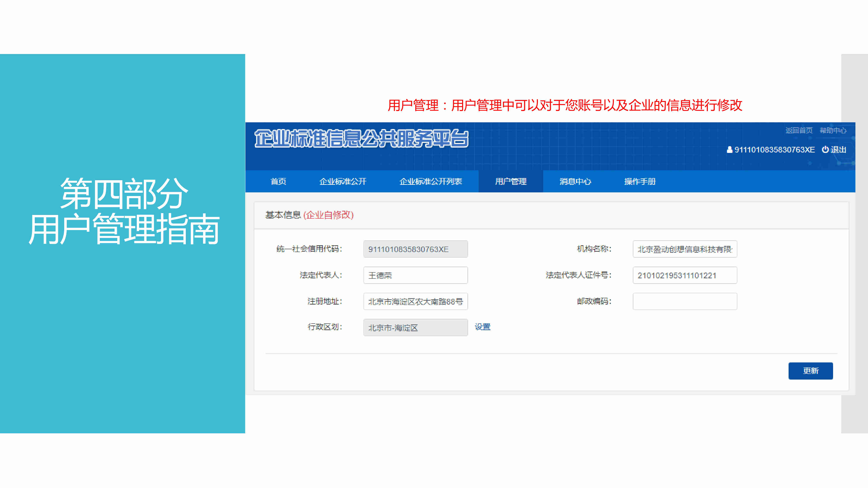Click the 行政区划 field showing 北京市-海淀区
Image resolution: width=868 pixels, height=488 pixels.
416,327
